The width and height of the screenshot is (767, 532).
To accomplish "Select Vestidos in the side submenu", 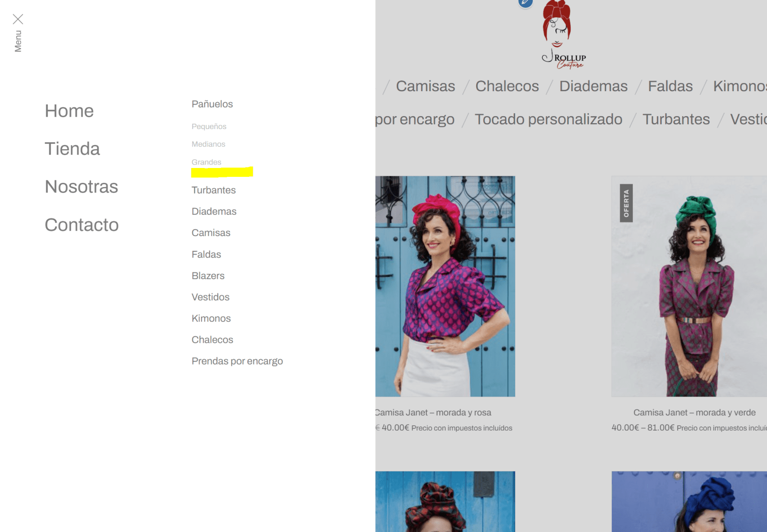I will [210, 297].
